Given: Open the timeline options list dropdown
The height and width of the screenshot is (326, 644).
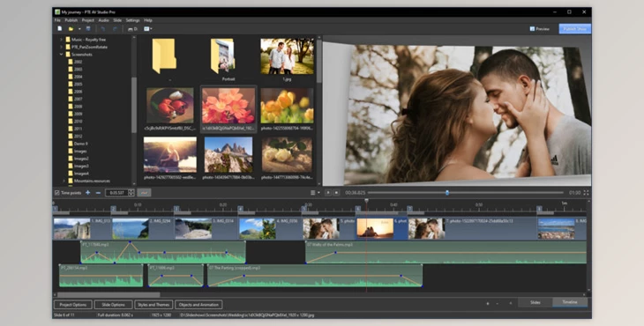Looking at the screenshot, I should pyautogui.click(x=315, y=192).
